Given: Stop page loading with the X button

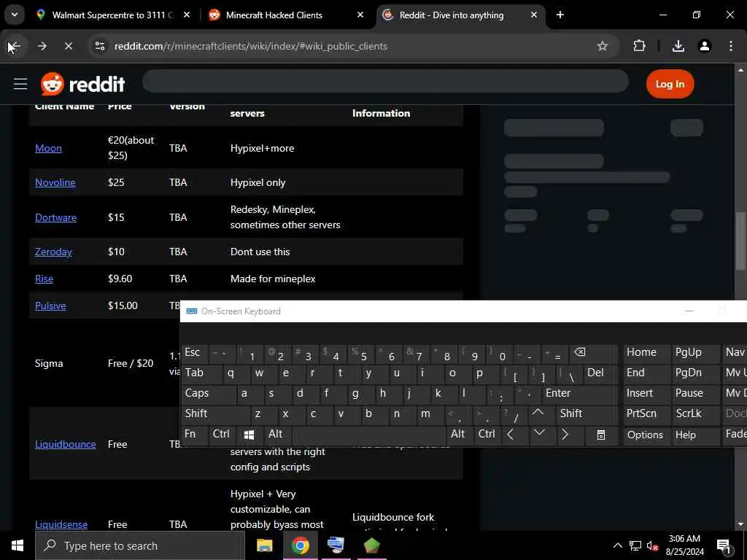Looking at the screenshot, I should pos(68,46).
